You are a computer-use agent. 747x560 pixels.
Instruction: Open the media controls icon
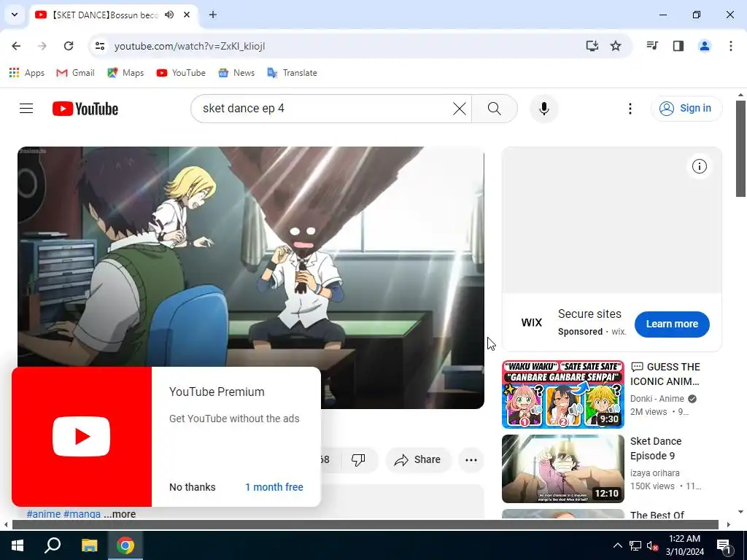pyautogui.click(x=652, y=46)
